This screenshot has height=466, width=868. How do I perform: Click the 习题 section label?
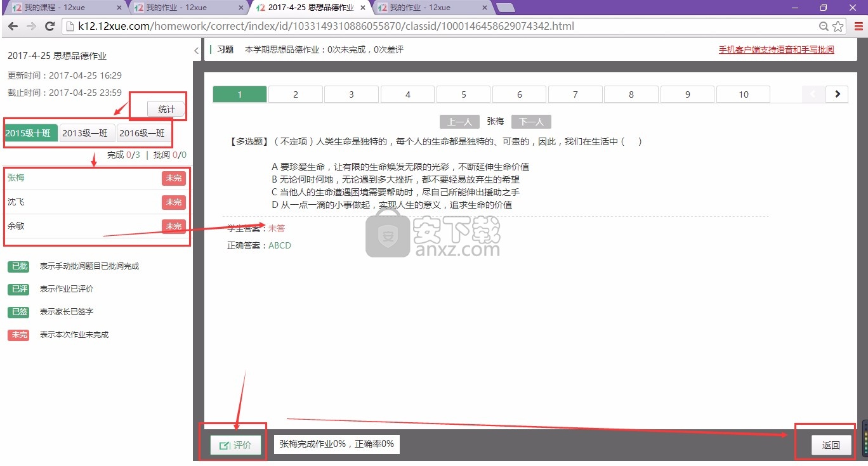[225, 49]
